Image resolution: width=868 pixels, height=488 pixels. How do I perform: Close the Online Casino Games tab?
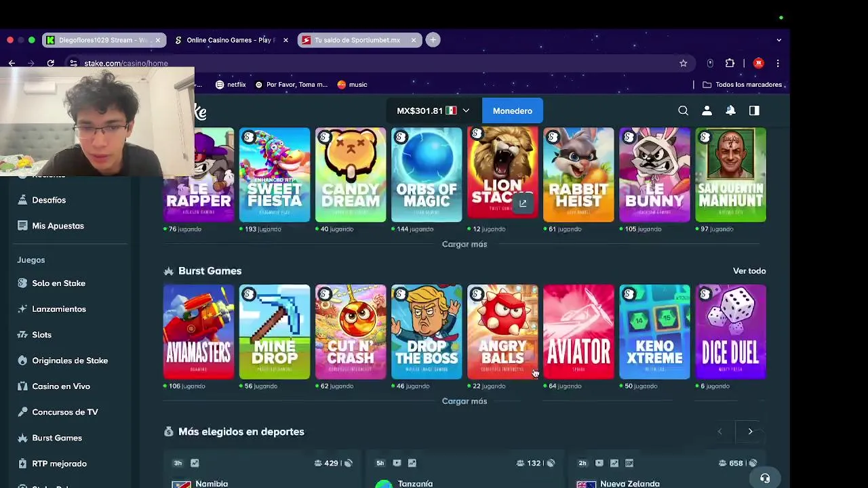coord(285,40)
